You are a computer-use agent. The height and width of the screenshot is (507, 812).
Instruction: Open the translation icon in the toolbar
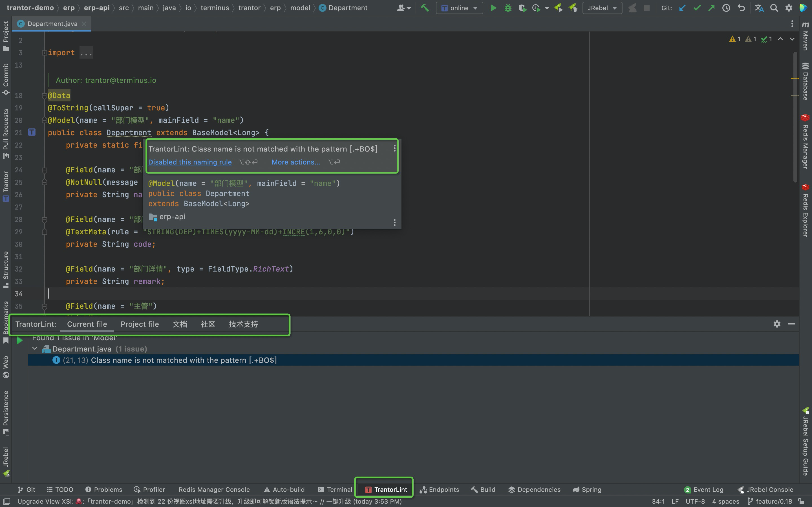(759, 8)
